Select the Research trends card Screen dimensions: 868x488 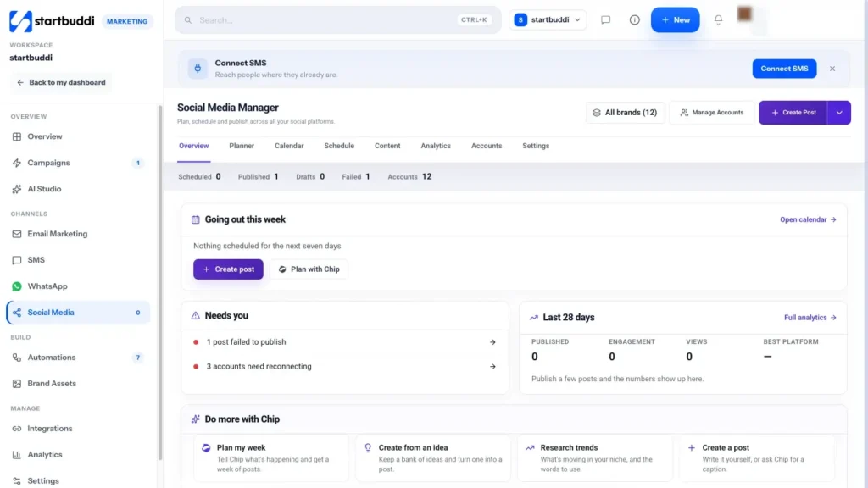[x=595, y=458]
